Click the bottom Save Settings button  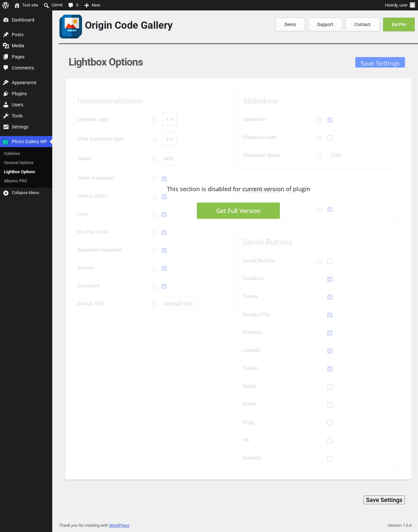point(384,500)
